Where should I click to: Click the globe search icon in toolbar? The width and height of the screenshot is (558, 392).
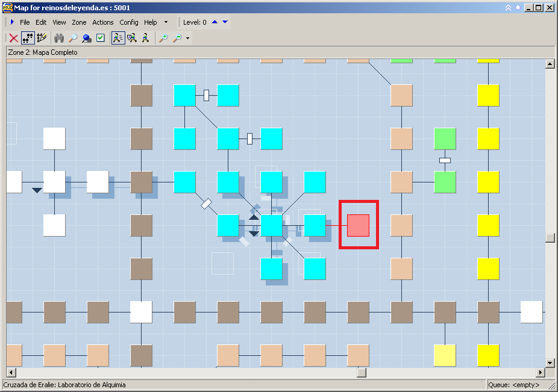click(x=86, y=38)
